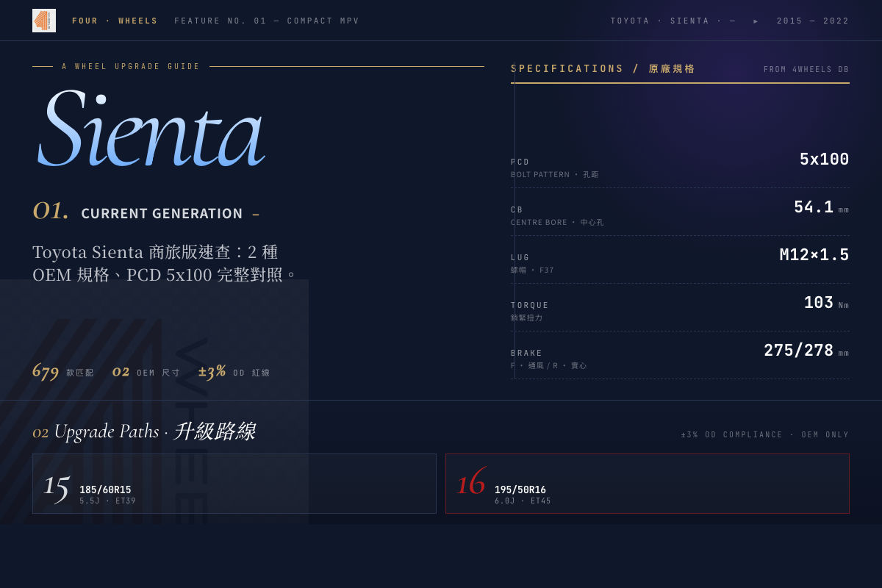Screen dimensions: 882x588
Task: Click the 103 Nm torque value
Action: click(826, 303)
